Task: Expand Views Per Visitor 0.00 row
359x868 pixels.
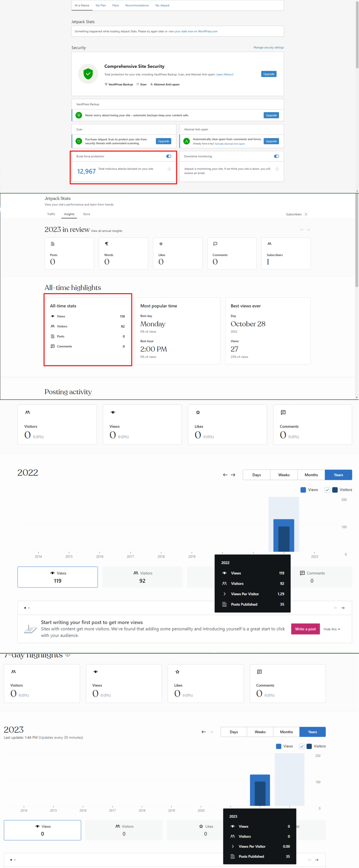Action: tap(260, 846)
